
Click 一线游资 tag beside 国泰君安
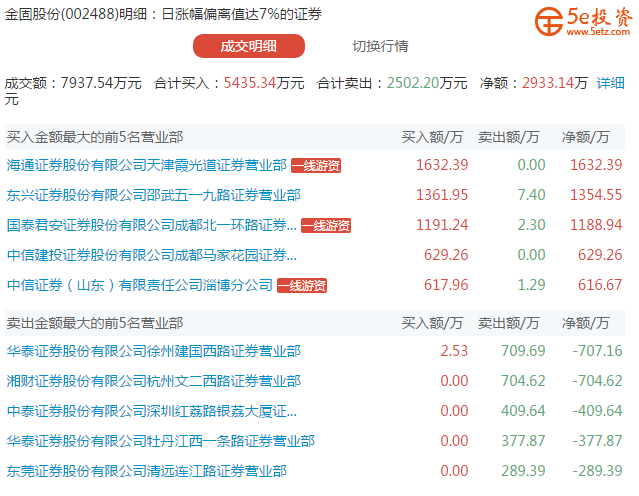click(326, 225)
